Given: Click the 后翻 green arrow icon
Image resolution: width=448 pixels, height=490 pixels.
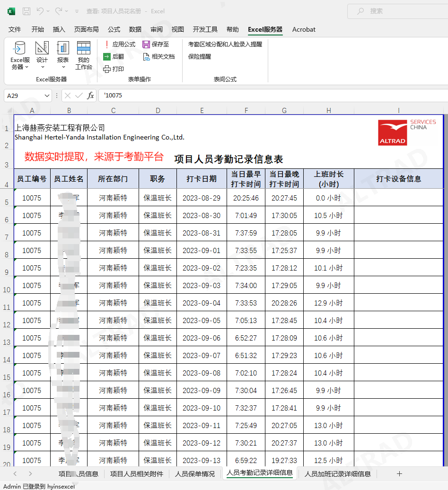Looking at the screenshot, I should click(x=107, y=57).
